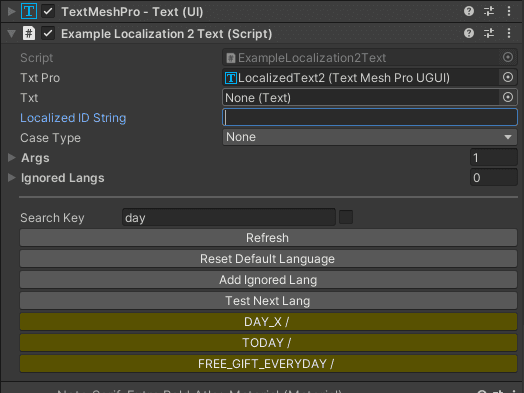Expand the Ignored Langs array foldout
This screenshot has width=524, height=393.
coord(11,177)
